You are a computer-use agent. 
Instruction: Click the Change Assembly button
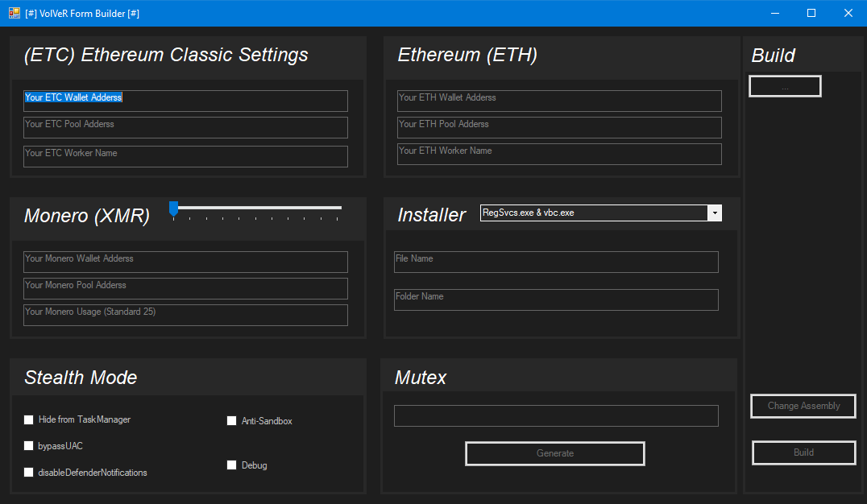803,407
